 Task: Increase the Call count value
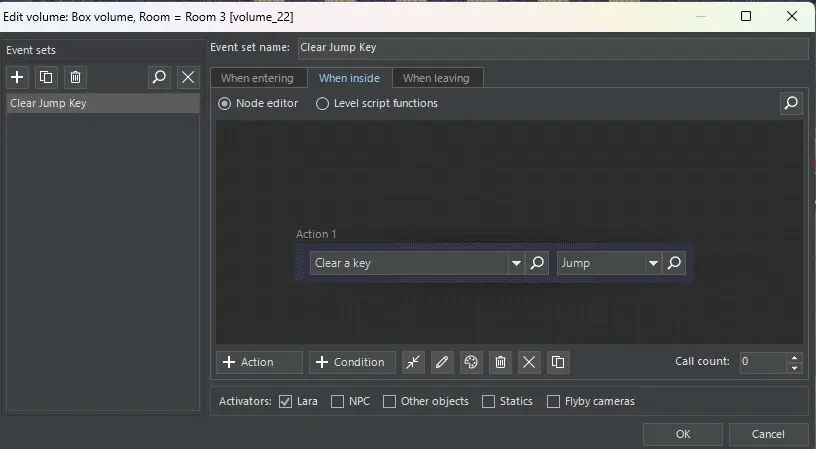click(x=795, y=357)
